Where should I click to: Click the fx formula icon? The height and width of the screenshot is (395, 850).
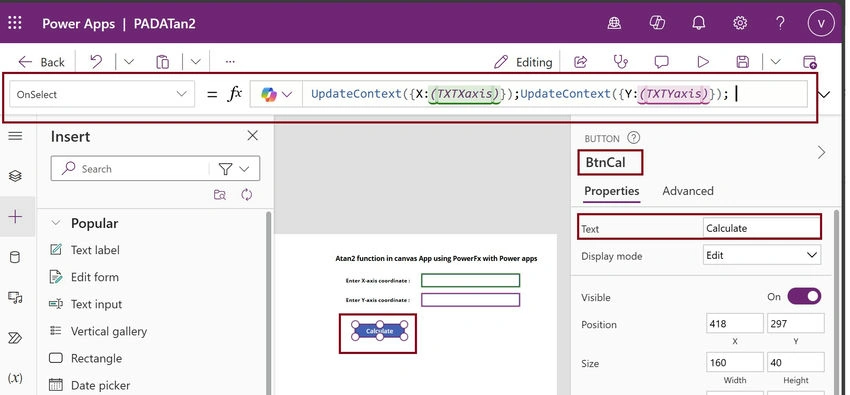[235, 94]
